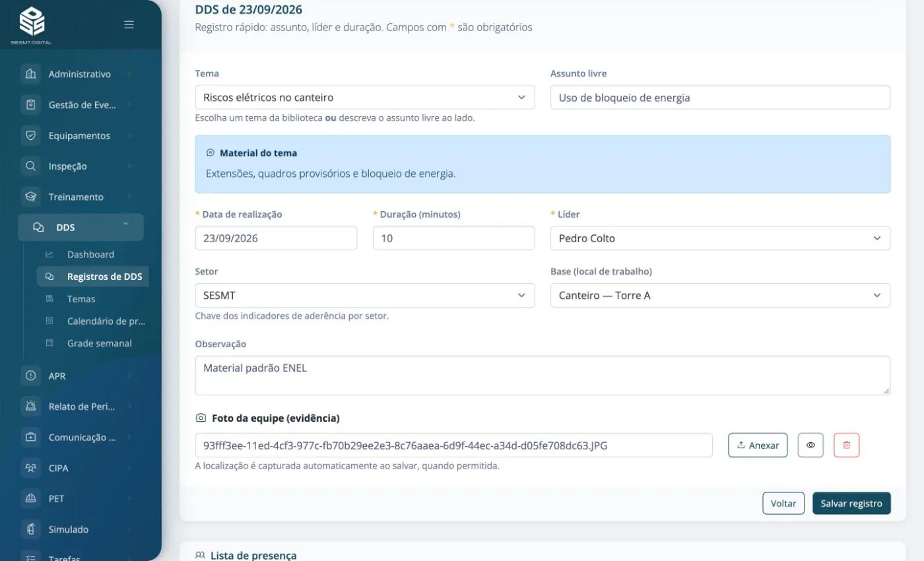
Task: Click the Gestão de Eventos clipboard icon
Action: (30, 104)
